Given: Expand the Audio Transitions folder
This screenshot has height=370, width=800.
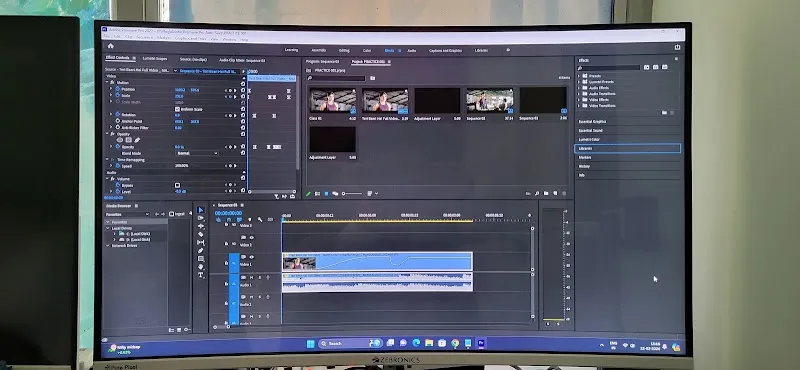Looking at the screenshot, I should (x=579, y=93).
